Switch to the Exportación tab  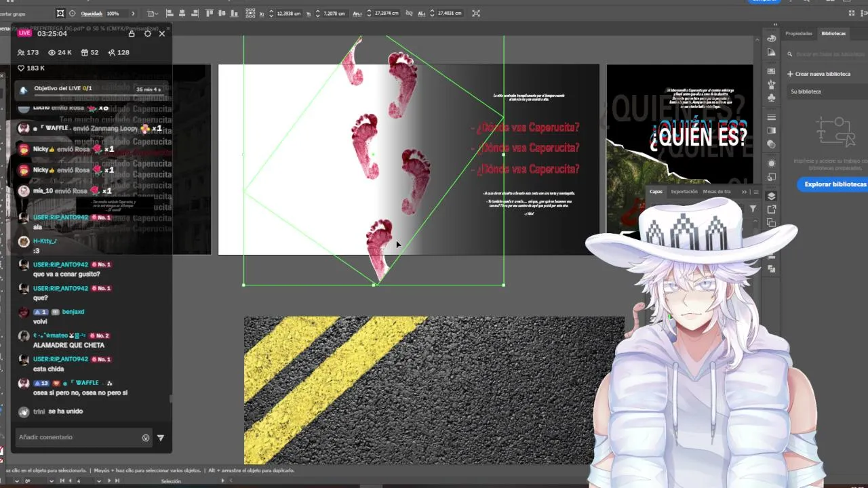684,192
